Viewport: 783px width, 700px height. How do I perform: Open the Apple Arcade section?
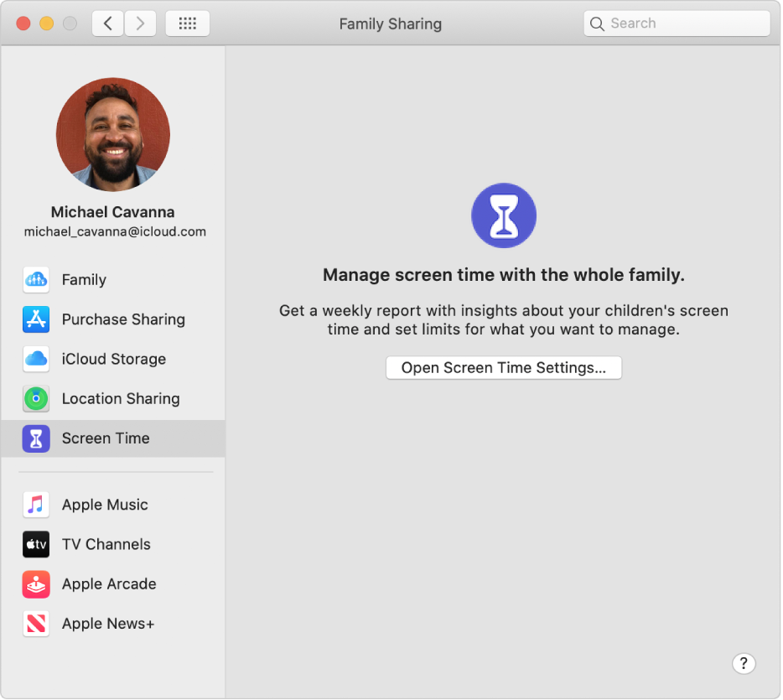(x=113, y=584)
